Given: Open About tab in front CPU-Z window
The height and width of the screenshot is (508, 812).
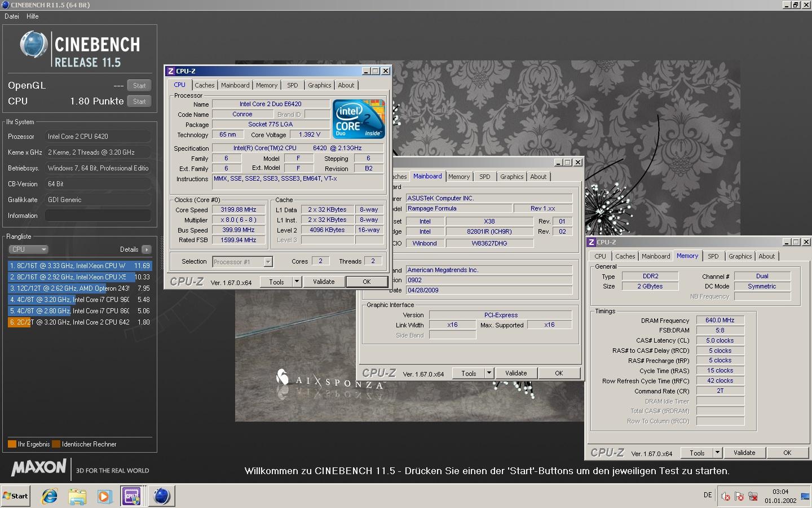Looking at the screenshot, I should coord(346,85).
